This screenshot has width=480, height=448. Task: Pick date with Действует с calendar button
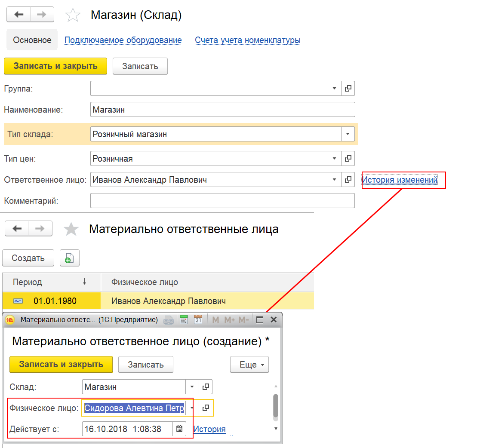[x=179, y=429]
